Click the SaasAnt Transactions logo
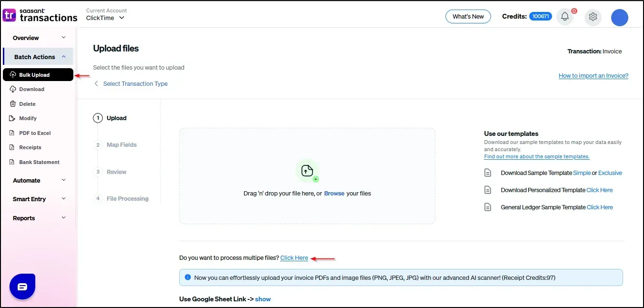The height and width of the screenshot is (308, 644). [40, 14]
